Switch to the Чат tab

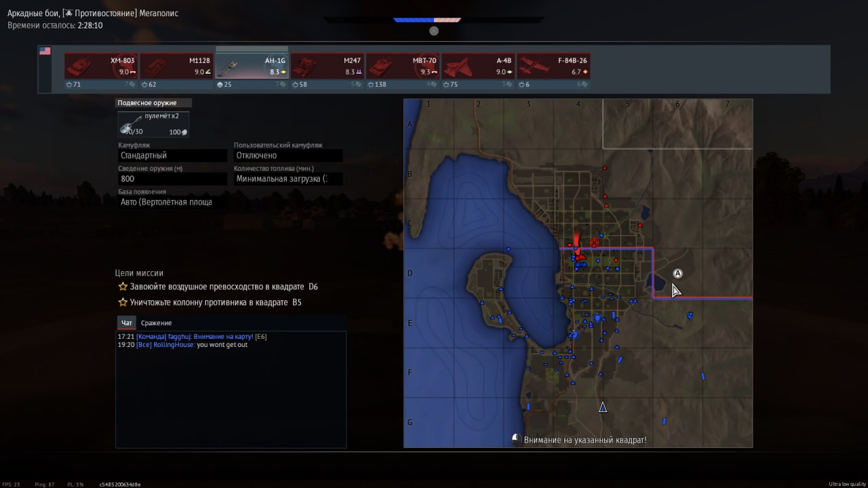(x=127, y=323)
